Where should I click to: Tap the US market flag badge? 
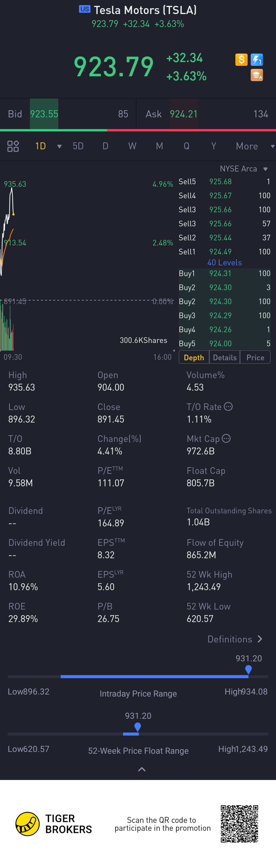click(x=84, y=9)
